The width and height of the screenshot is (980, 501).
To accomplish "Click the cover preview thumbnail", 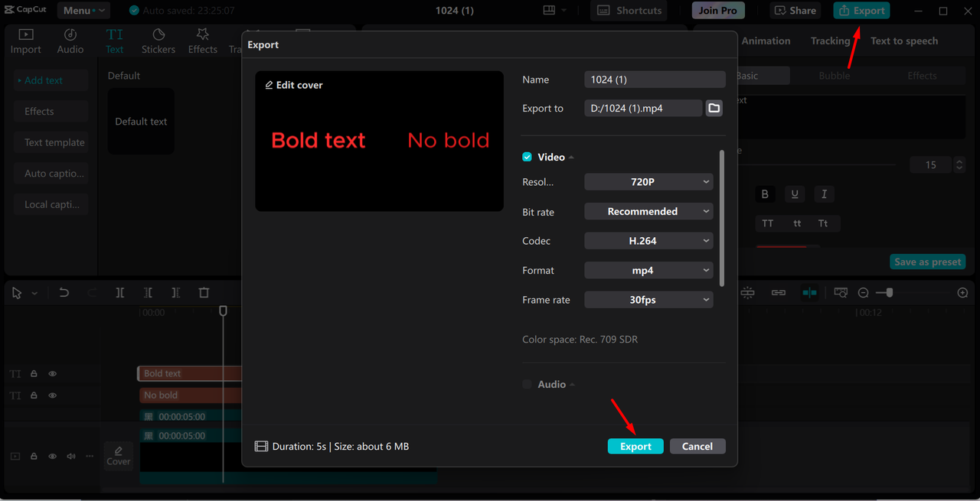I will [380, 141].
